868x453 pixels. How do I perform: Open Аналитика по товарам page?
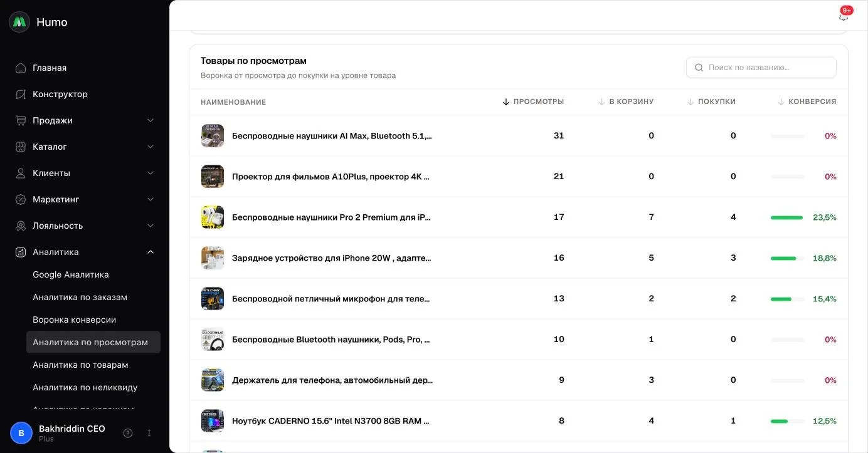coord(80,365)
